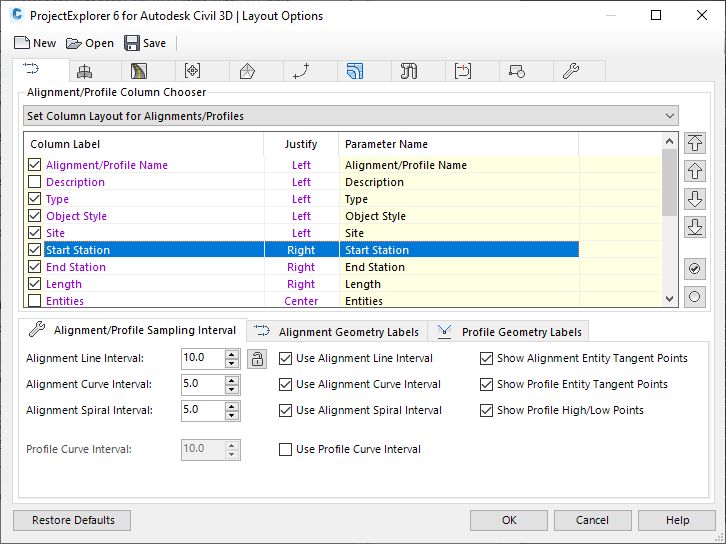This screenshot has width=726, height=544.
Task: Toggle Use Alignment Line Interval
Action: pos(286,358)
